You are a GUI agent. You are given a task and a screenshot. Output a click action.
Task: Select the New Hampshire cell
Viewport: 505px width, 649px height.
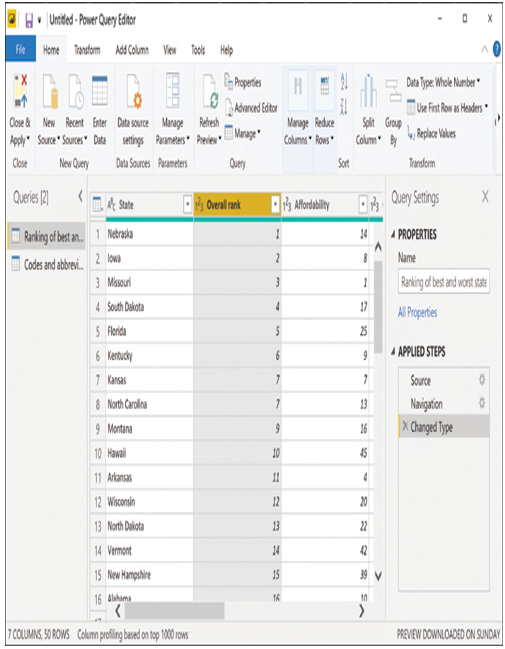pyautogui.click(x=149, y=574)
